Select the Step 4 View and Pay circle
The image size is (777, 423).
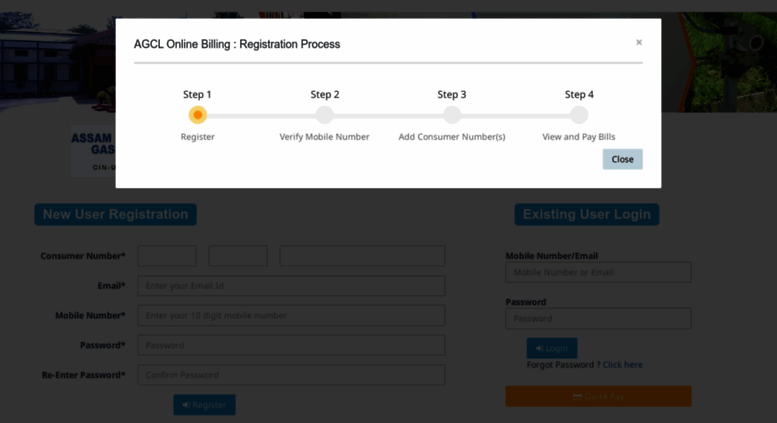tap(579, 115)
